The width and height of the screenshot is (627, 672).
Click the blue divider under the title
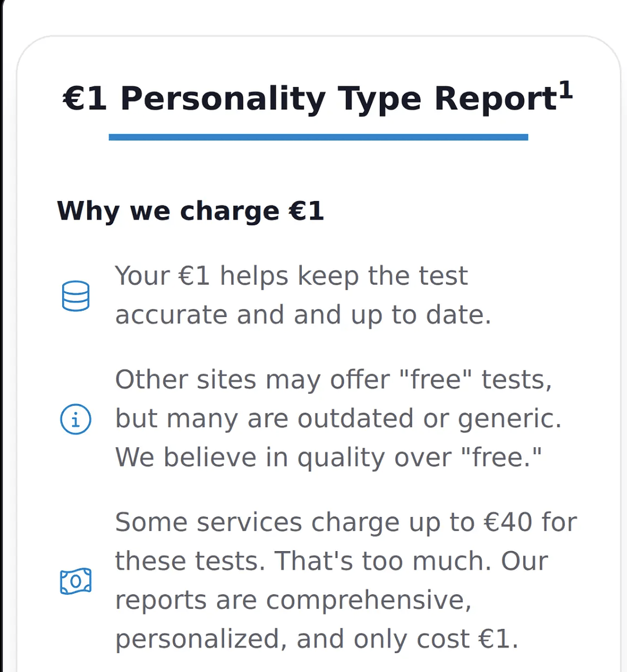(318, 137)
